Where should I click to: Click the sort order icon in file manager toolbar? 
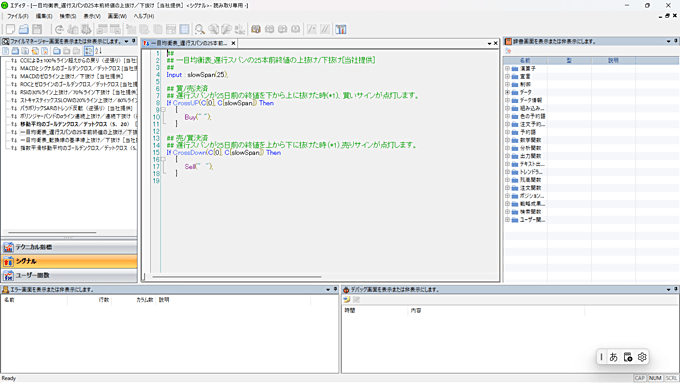[98, 51]
